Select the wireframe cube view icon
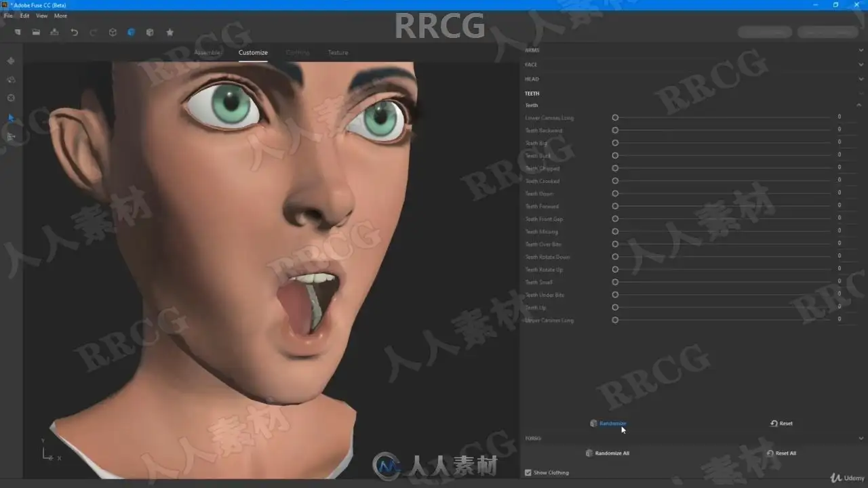 (x=113, y=32)
